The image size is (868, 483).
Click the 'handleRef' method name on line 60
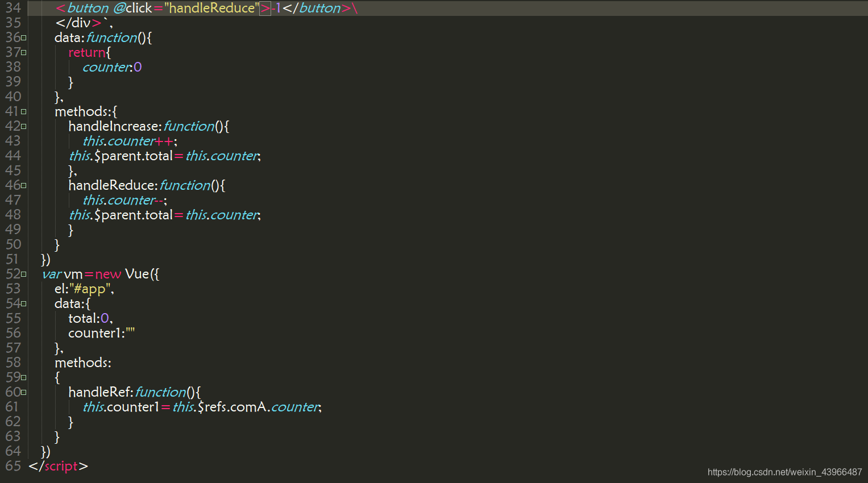click(x=99, y=392)
